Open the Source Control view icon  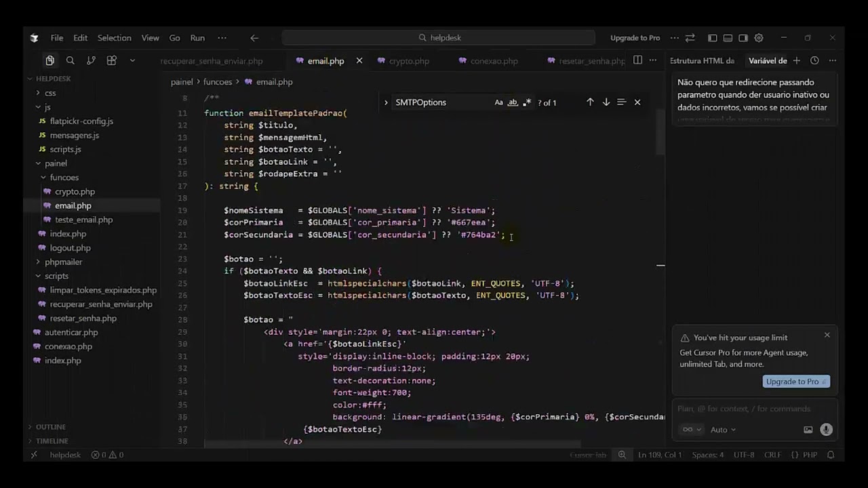pos(91,60)
